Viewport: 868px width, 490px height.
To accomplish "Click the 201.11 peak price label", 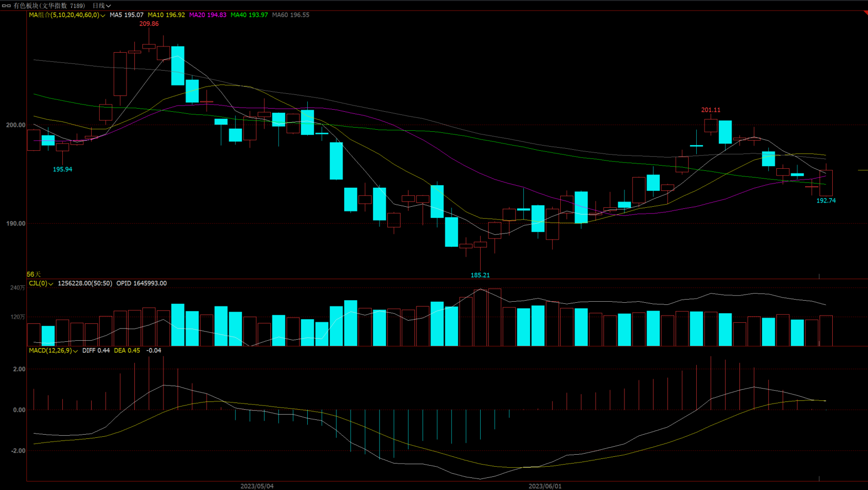I will coord(711,110).
